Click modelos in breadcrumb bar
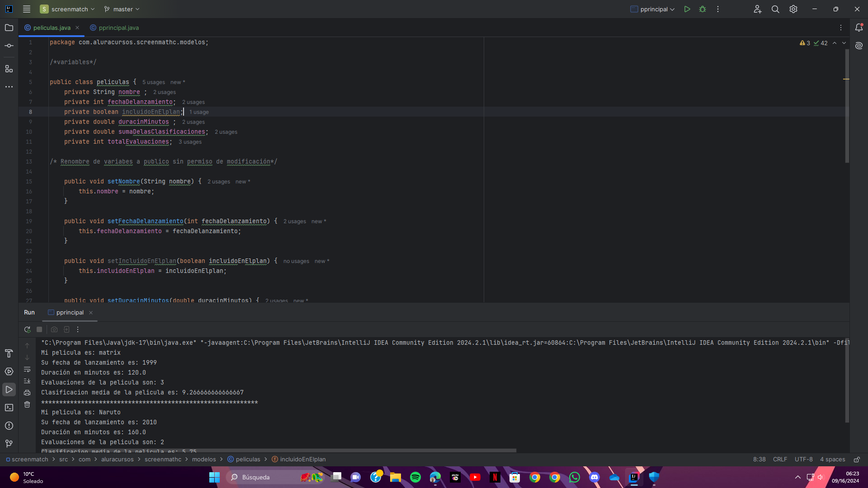The image size is (868, 488). tap(204, 460)
